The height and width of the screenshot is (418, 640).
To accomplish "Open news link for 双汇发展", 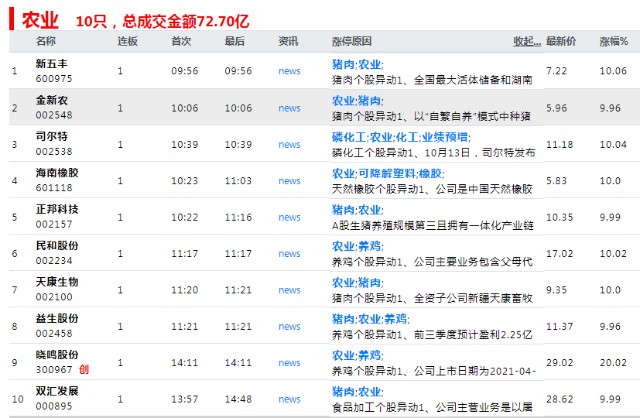I will (289, 399).
